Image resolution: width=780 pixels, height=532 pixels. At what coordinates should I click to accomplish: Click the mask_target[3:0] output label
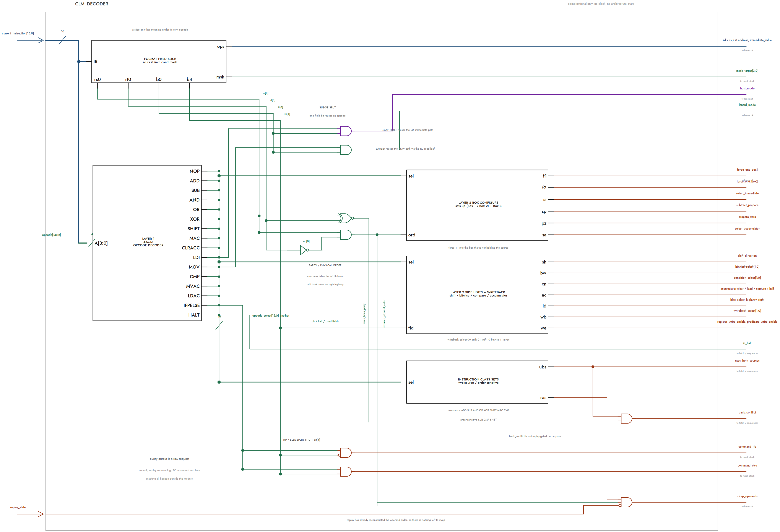[747, 70]
